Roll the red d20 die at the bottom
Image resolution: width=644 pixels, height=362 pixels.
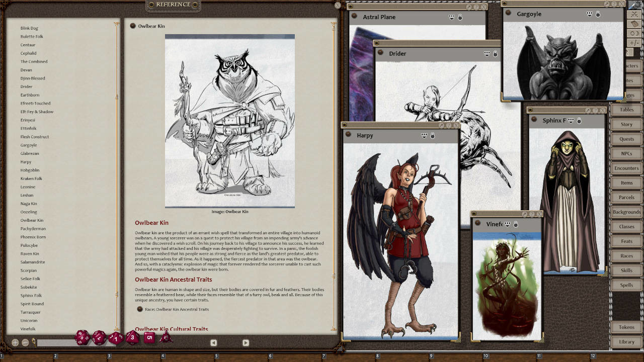[82, 339]
